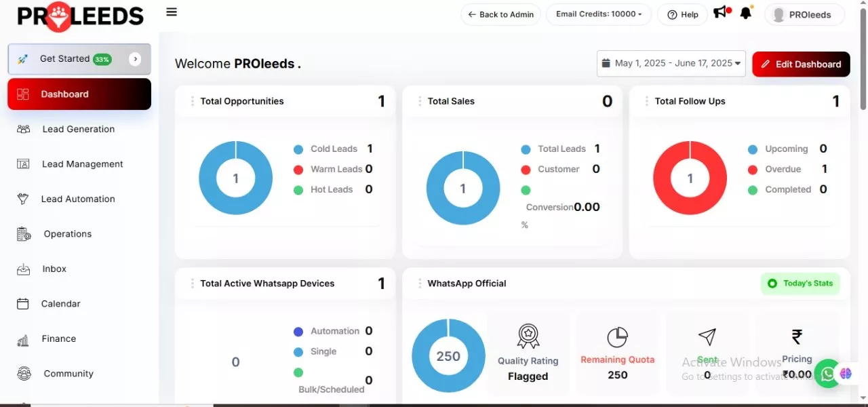Click the Back to Admin button

[x=500, y=14]
